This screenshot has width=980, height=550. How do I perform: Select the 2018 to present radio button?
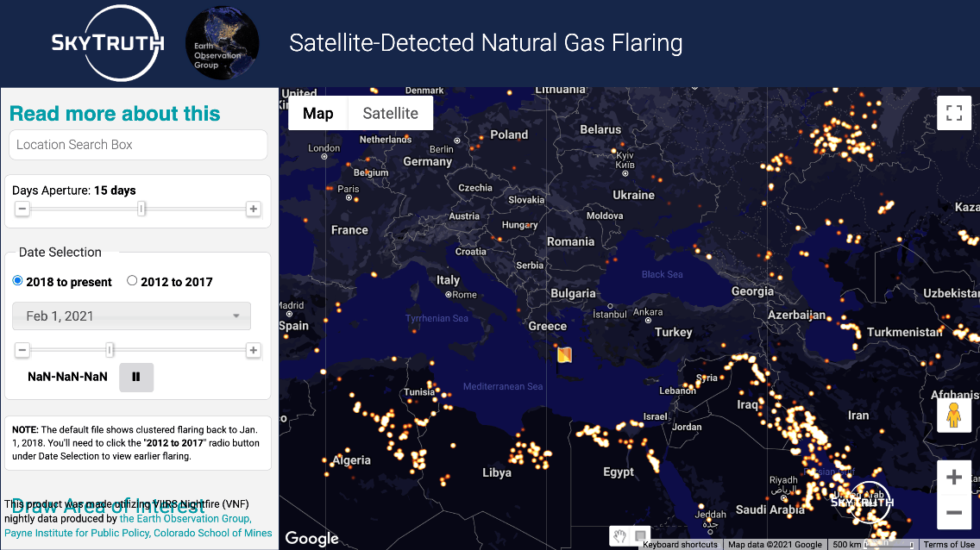click(x=17, y=281)
